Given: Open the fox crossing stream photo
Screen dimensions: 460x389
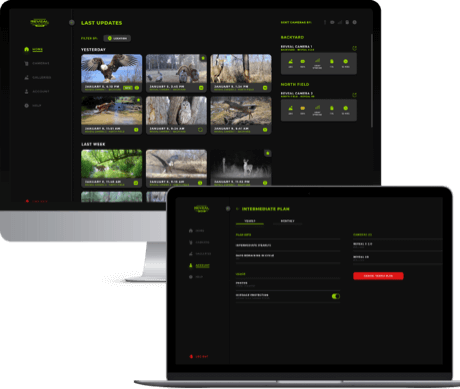Looking at the screenshot, I should [x=112, y=111].
